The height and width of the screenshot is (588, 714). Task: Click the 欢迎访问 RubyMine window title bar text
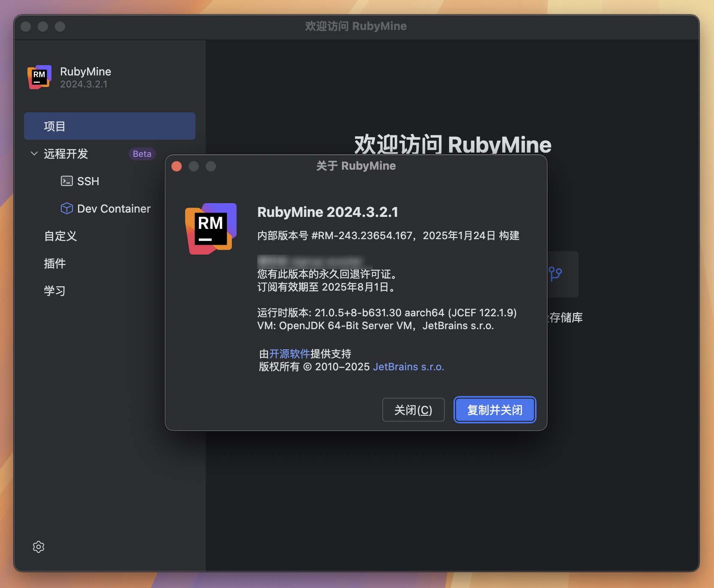coord(356,26)
